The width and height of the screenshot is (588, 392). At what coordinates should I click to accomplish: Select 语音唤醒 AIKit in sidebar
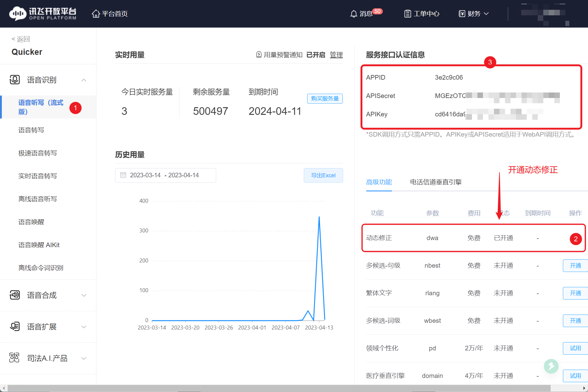click(39, 245)
